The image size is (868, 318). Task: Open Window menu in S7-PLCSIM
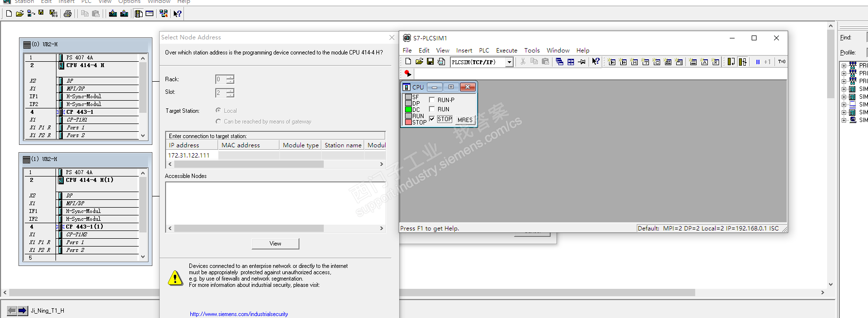558,50
